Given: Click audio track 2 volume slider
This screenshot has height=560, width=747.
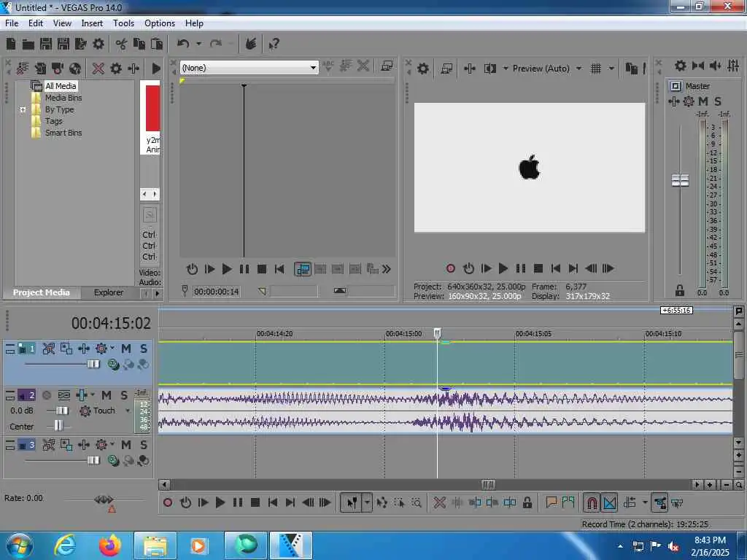Looking at the screenshot, I should pos(62,411).
